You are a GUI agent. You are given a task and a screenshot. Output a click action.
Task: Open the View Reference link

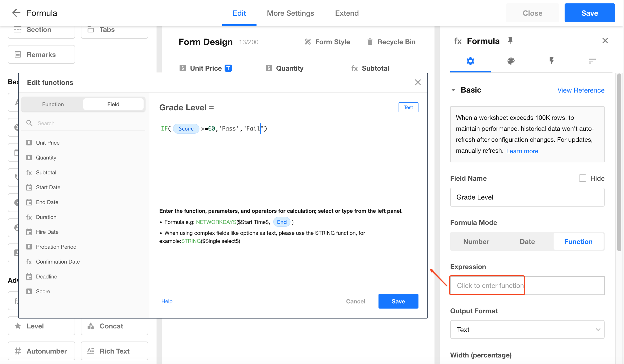(x=581, y=90)
